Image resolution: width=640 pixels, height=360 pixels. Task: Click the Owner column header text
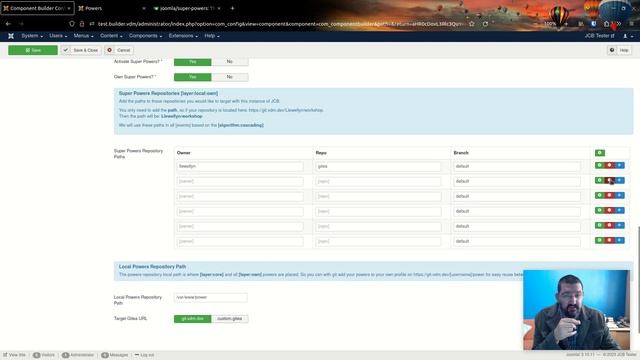coord(184,153)
